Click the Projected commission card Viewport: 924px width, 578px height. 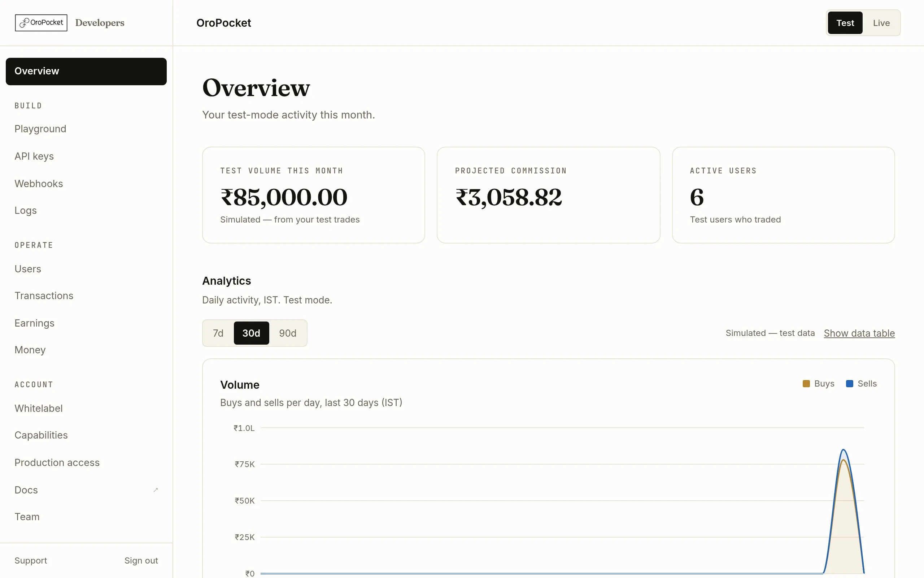pos(548,195)
